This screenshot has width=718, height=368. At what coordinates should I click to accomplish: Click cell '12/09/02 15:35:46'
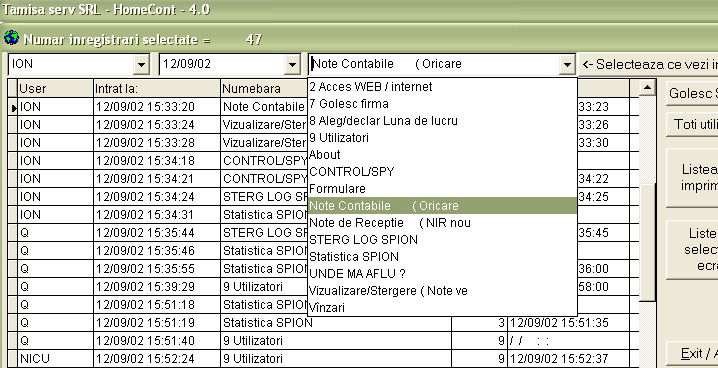tap(157, 251)
